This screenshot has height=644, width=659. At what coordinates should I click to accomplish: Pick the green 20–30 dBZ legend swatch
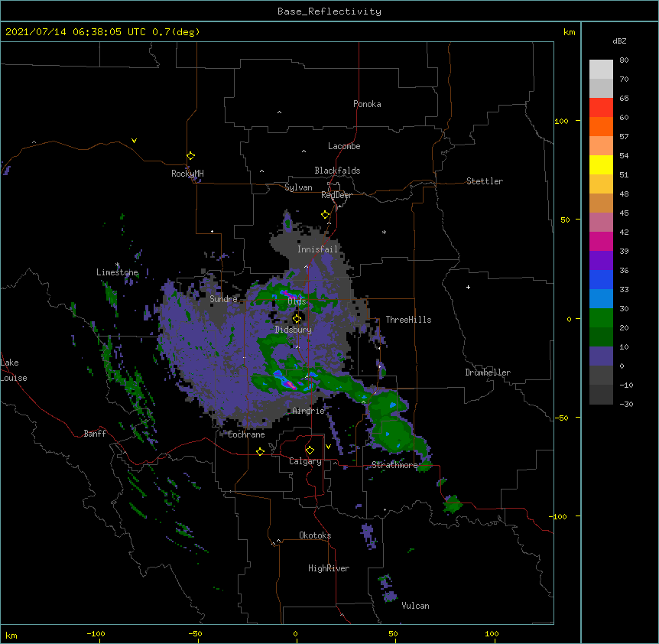click(x=601, y=318)
